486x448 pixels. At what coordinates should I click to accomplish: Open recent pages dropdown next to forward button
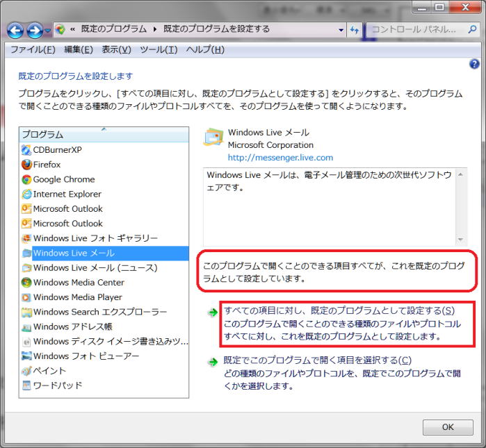pos(47,31)
